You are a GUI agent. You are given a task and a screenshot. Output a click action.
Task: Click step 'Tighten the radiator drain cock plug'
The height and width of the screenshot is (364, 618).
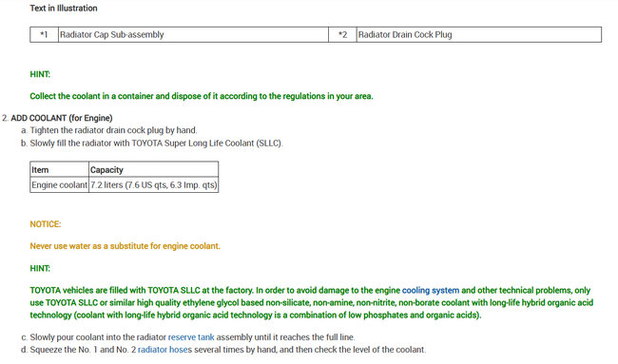point(113,130)
